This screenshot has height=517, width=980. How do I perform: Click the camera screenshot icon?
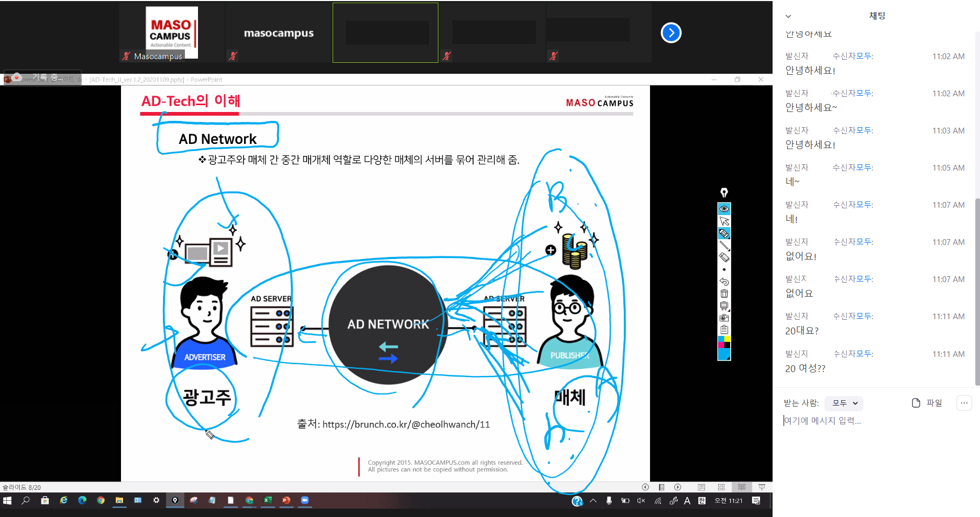click(724, 318)
